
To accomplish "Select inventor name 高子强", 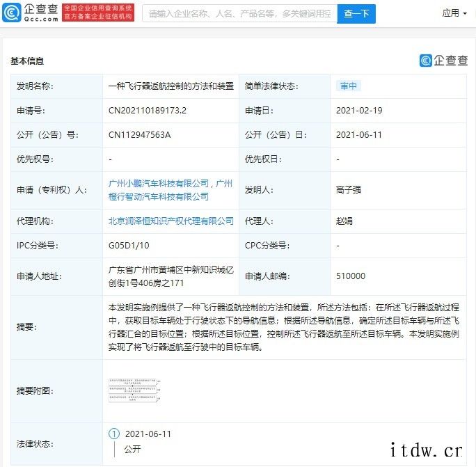I will tap(349, 190).
